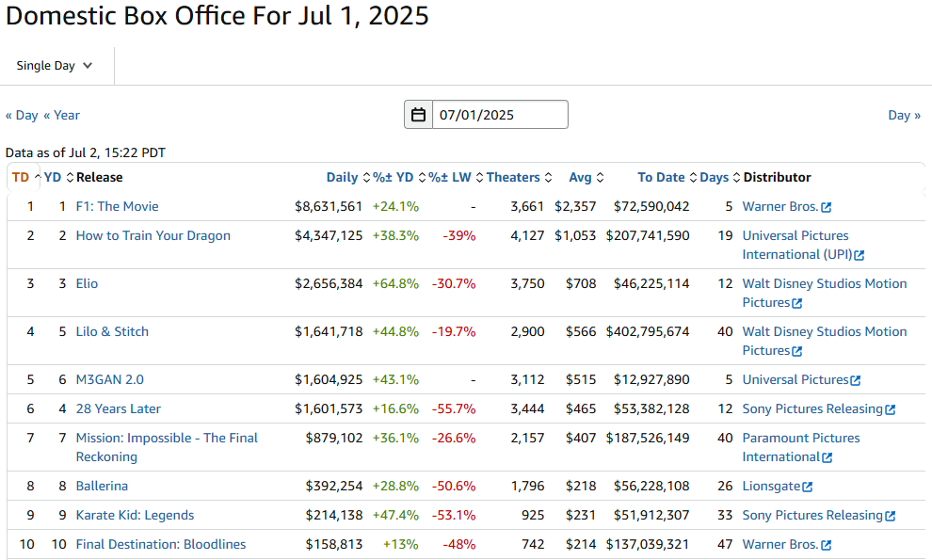Click external icon in Elio distributor cell
This screenshot has height=560, width=932.
click(x=797, y=304)
